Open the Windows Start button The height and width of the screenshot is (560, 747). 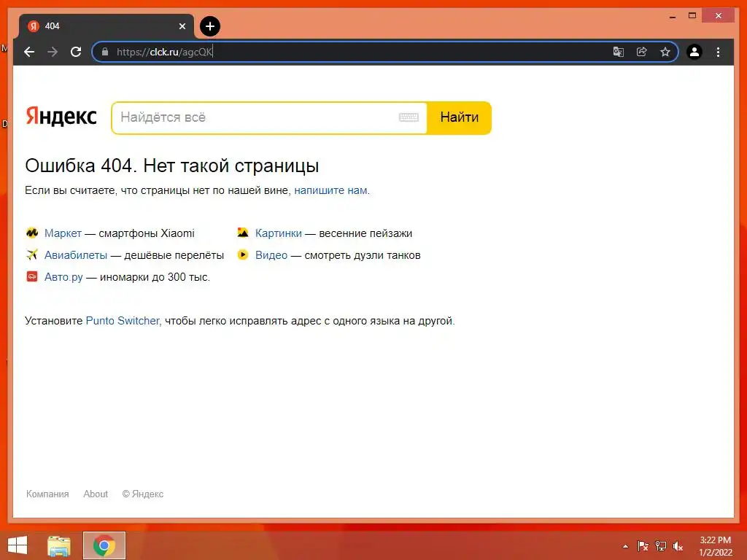18,545
